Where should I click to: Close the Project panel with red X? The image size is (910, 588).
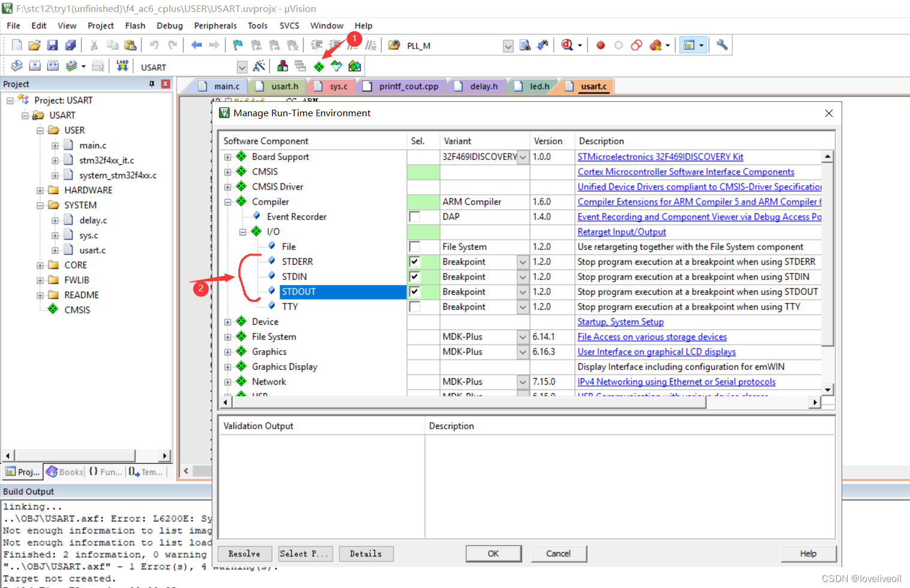click(x=166, y=84)
